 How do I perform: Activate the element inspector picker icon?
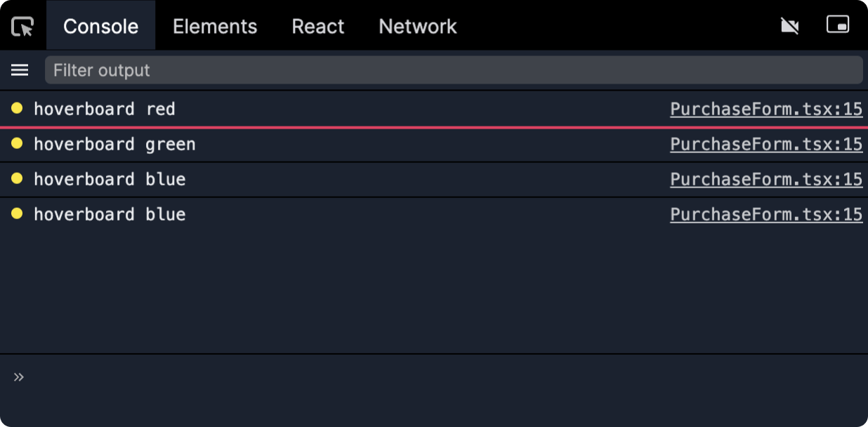22,27
